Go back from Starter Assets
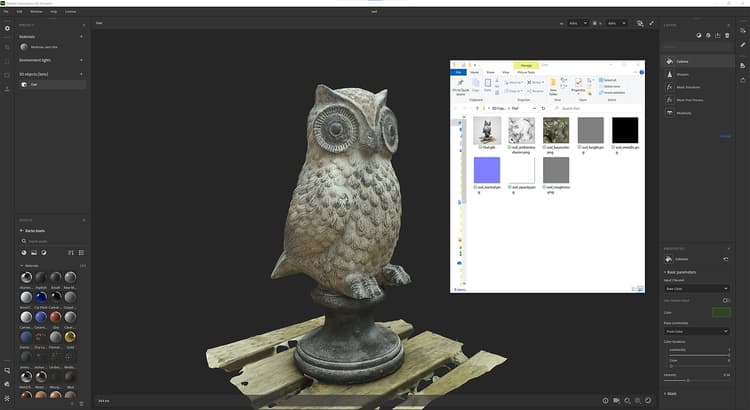 22,231
